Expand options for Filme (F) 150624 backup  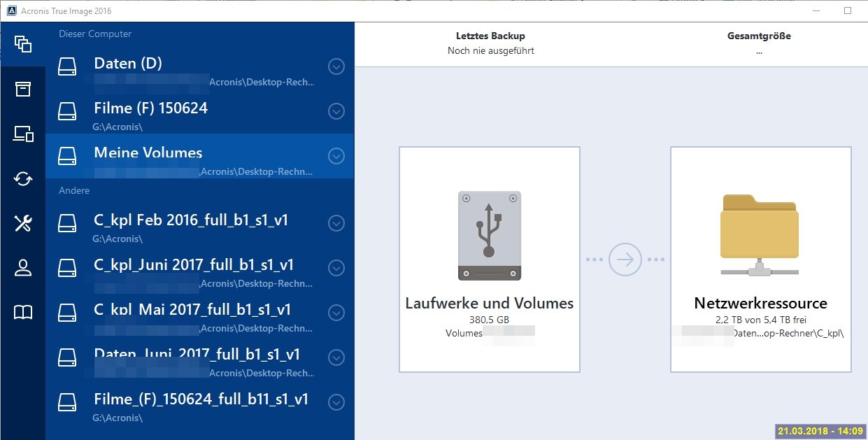[336, 111]
